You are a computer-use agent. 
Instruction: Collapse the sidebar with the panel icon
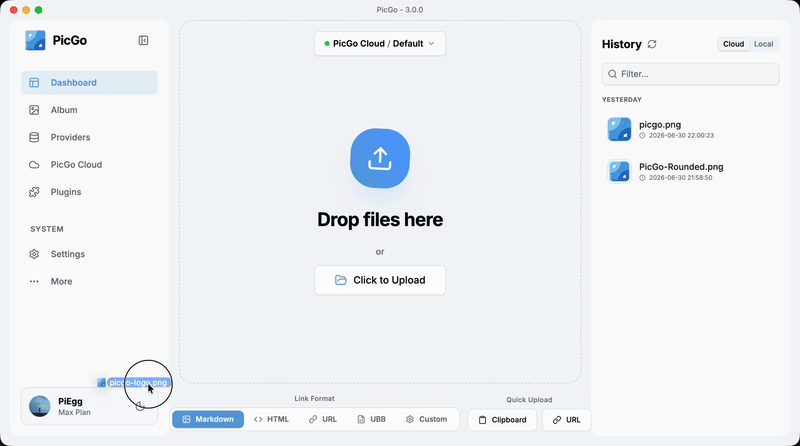pos(143,40)
